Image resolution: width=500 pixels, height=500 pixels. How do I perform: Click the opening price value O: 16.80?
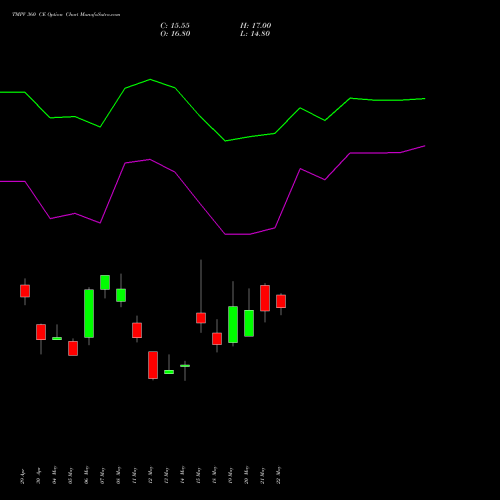pos(175,34)
